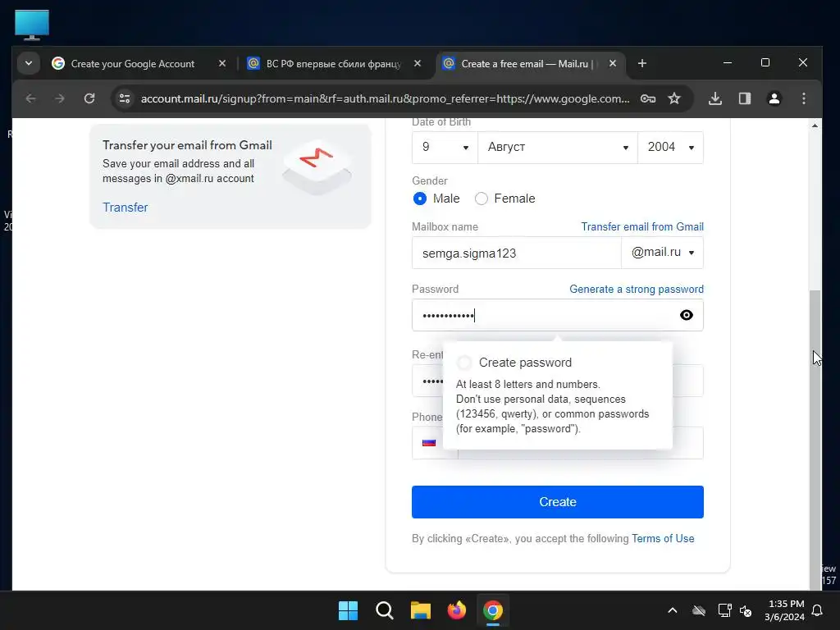Open the Chrome tab search dropdown
The width and height of the screenshot is (840, 630).
coord(29,63)
